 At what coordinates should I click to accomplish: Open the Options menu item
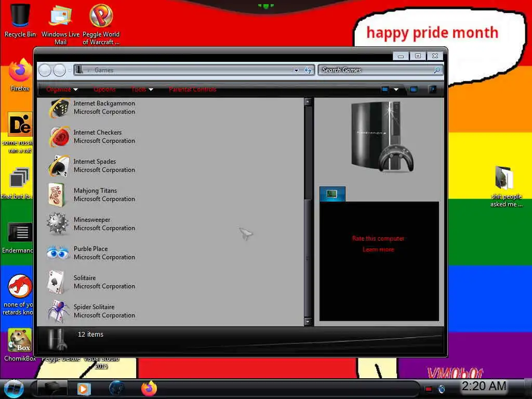[104, 89]
